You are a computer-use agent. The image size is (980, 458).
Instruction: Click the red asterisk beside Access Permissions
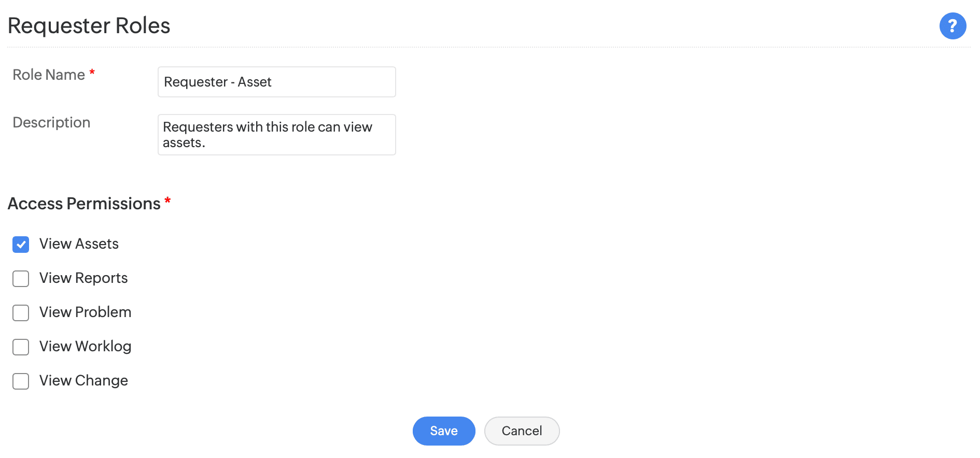167,201
